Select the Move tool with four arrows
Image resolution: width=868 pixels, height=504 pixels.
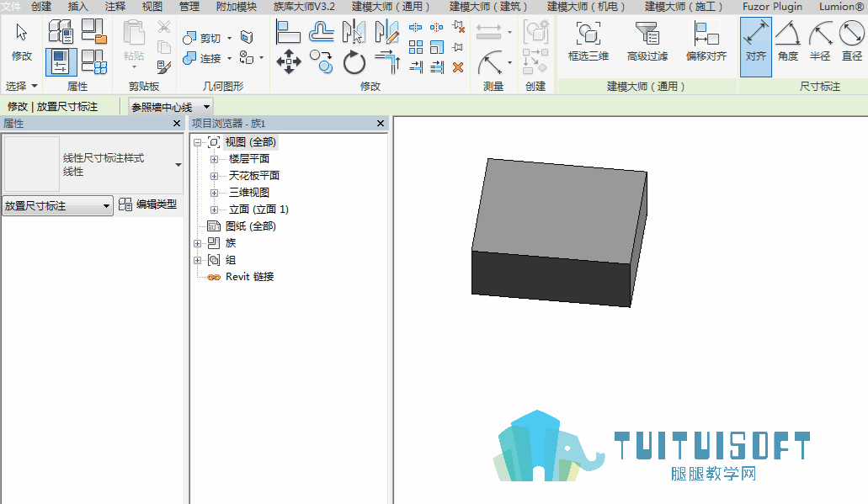coord(289,61)
